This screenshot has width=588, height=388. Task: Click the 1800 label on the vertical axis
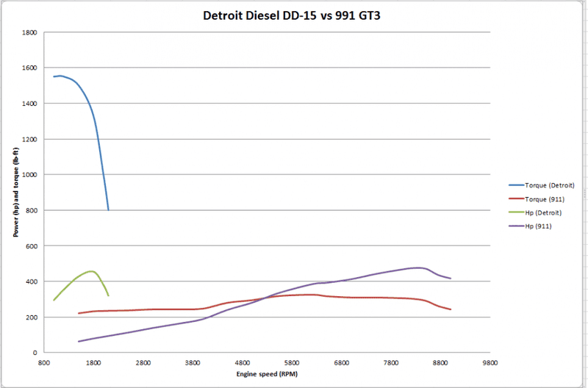pos(31,33)
